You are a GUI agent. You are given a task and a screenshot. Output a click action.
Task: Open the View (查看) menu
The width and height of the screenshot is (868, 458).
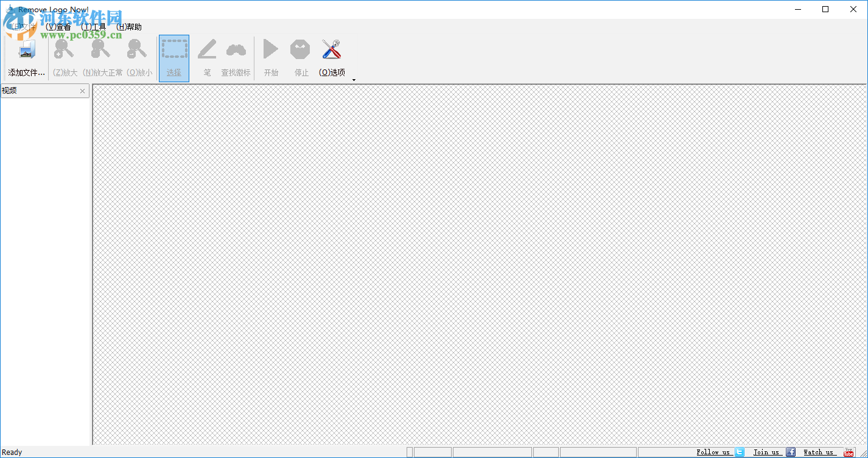[x=58, y=27]
